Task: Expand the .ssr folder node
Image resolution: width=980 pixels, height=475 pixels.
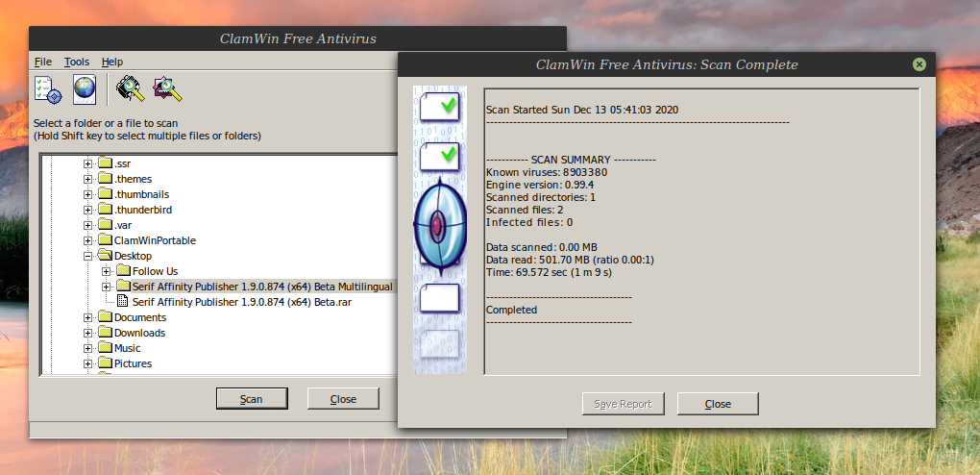Action: [87, 164]
